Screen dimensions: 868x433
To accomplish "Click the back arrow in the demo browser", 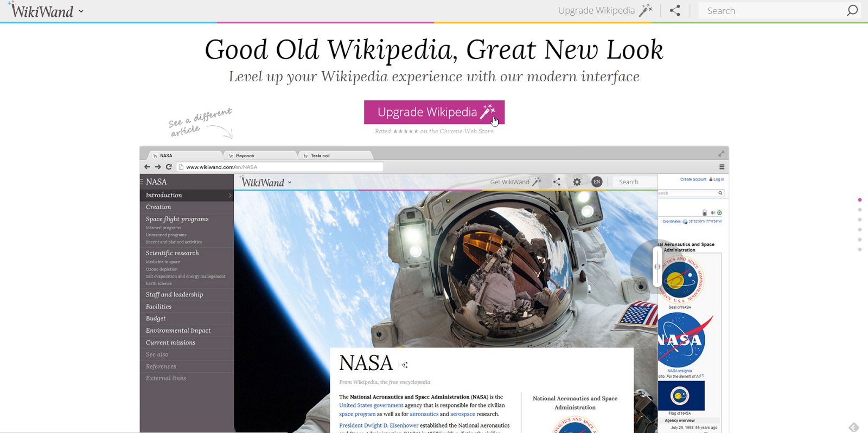I will click(147, 167).
